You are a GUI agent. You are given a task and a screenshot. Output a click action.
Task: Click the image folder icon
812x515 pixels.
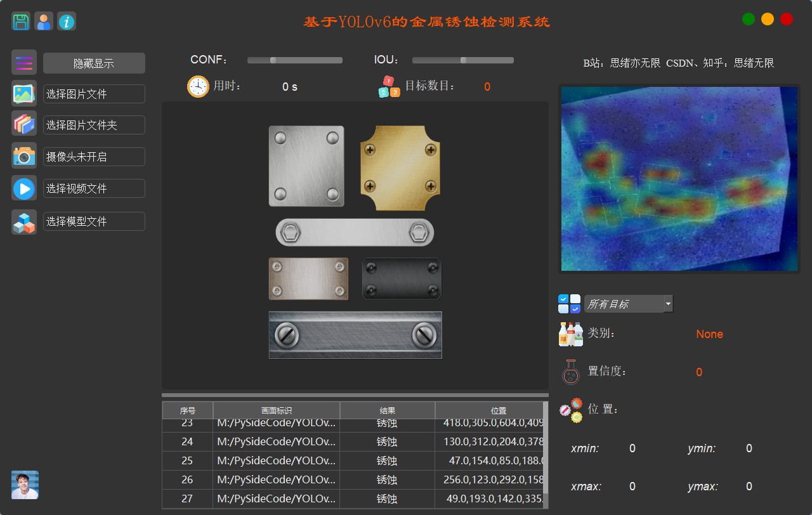(24, 125)
